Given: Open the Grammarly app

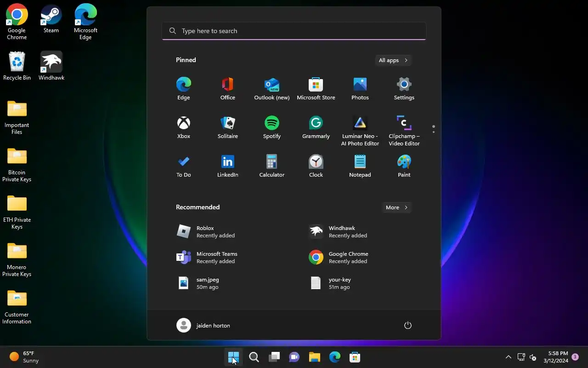Looking at the screenshot, I should [316, 127].
